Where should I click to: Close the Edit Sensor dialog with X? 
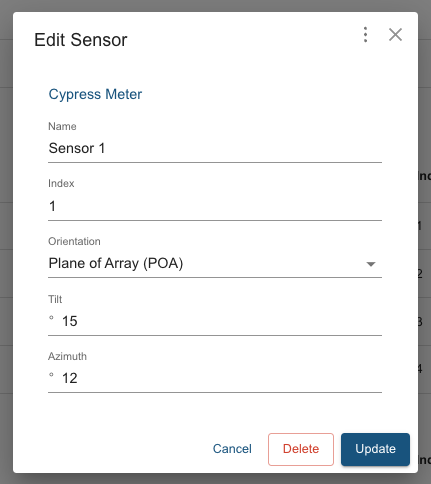click(395, 35)
